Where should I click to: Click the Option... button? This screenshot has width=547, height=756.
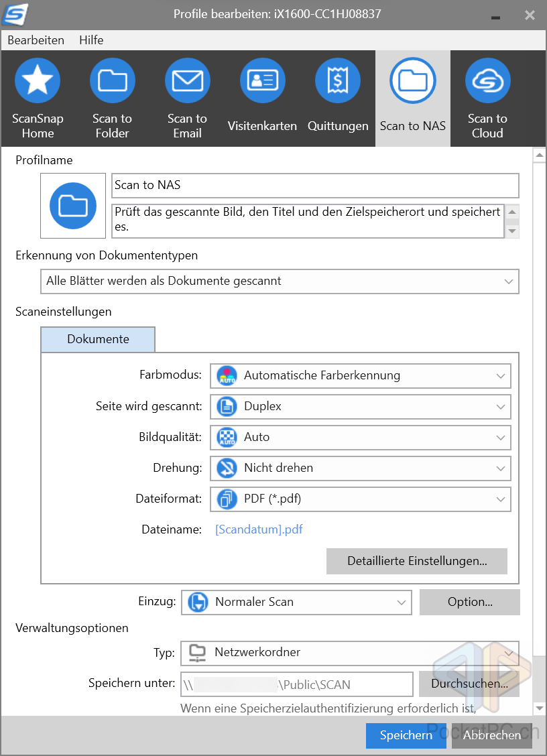[x=470, y=603]
